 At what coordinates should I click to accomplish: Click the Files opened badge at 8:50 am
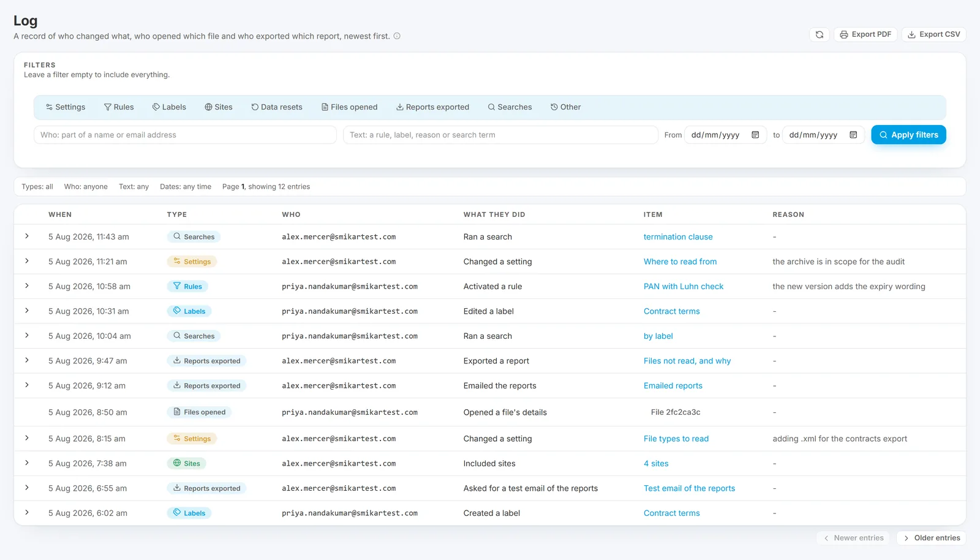[199, 412]
